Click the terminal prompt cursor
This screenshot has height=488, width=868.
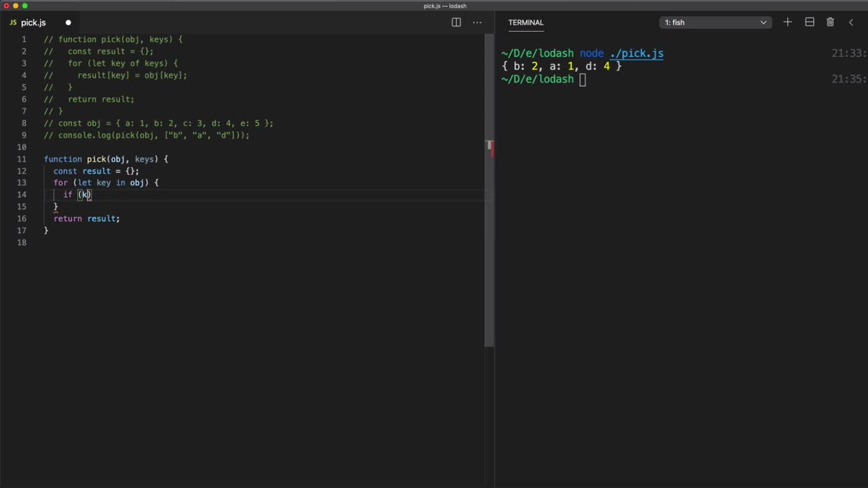click(583, 79)
